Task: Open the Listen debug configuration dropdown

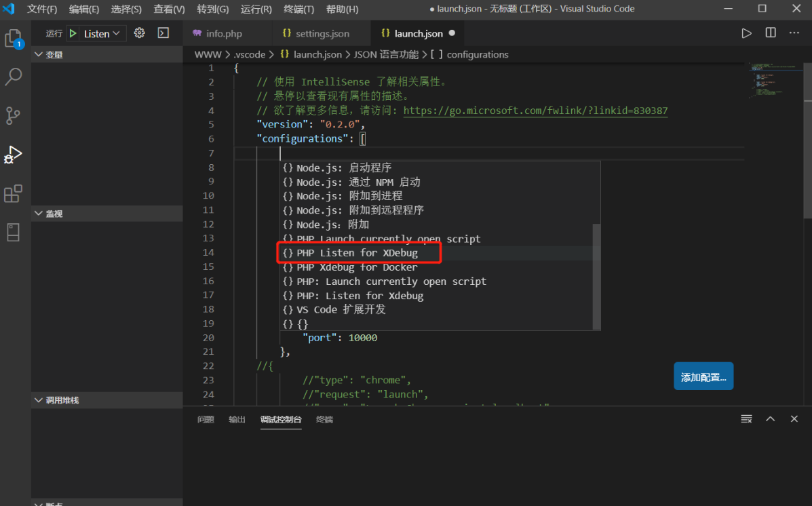Action: click(98, 32)
